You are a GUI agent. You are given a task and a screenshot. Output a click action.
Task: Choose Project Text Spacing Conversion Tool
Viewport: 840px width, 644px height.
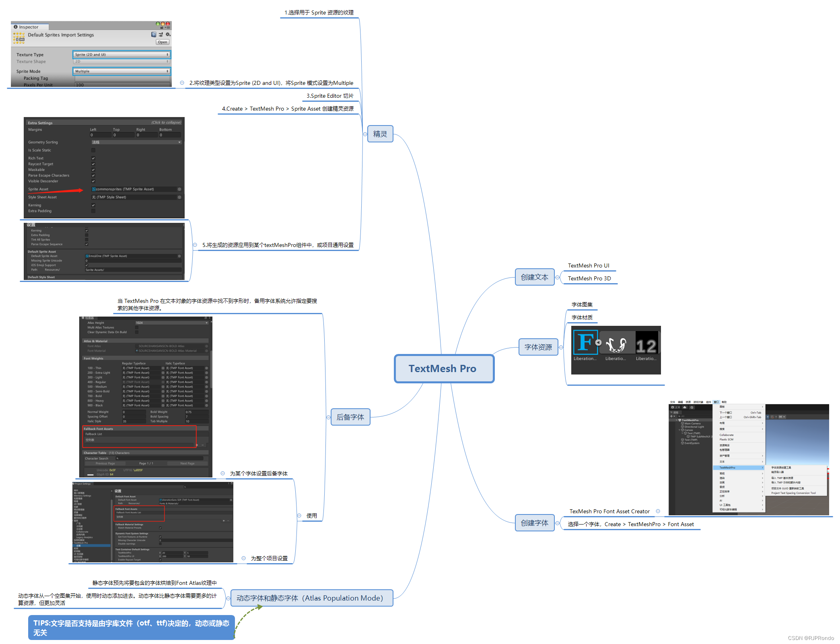[x=793, y=493]
